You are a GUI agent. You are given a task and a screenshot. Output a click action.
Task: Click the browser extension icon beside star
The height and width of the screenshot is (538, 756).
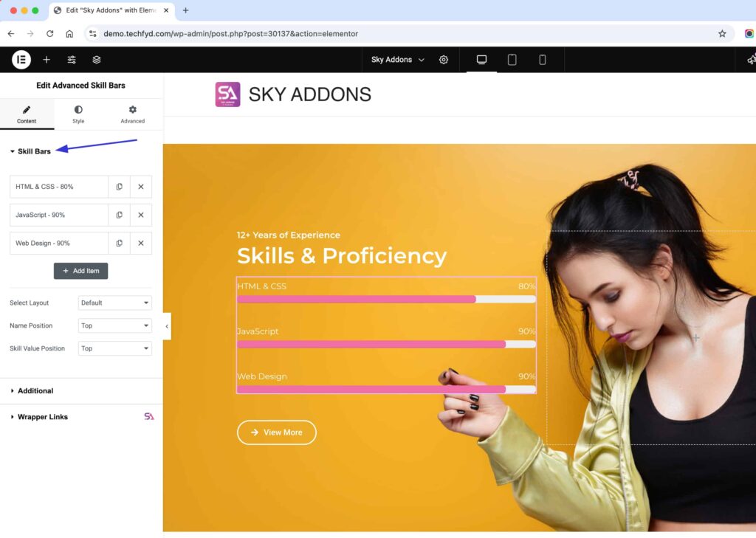click(x=749, y=34)
